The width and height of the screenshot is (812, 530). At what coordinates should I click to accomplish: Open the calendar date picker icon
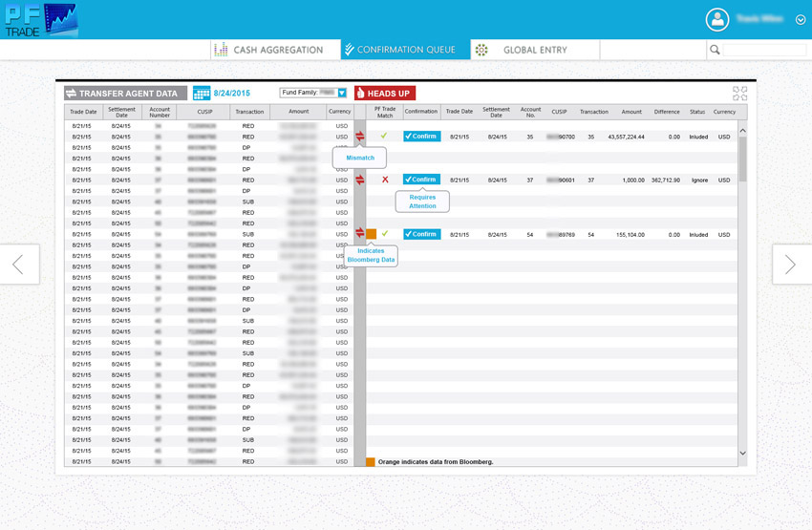coord(202,94)
